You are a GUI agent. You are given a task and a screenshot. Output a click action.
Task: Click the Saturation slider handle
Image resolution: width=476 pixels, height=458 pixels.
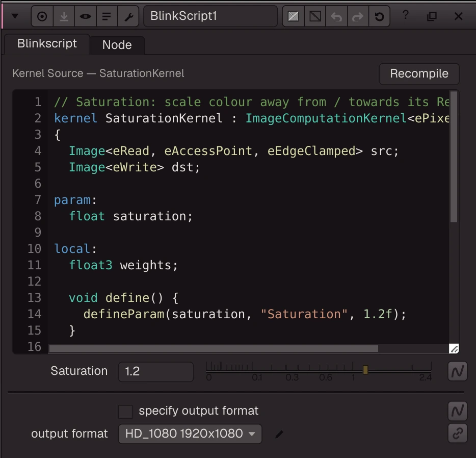365,370
